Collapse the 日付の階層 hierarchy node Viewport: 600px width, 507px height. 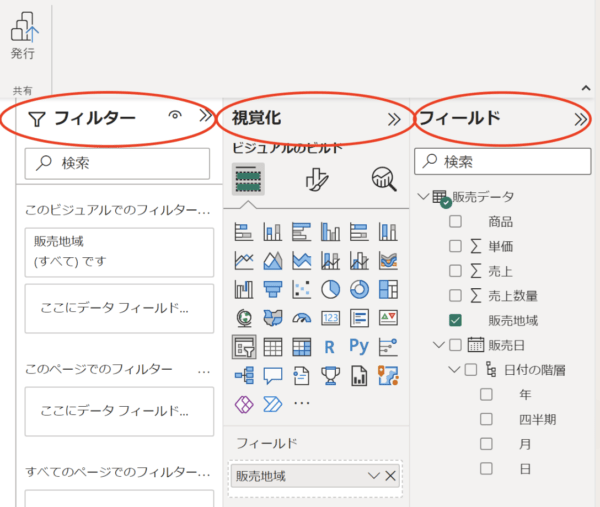click(x=454, y=370)
